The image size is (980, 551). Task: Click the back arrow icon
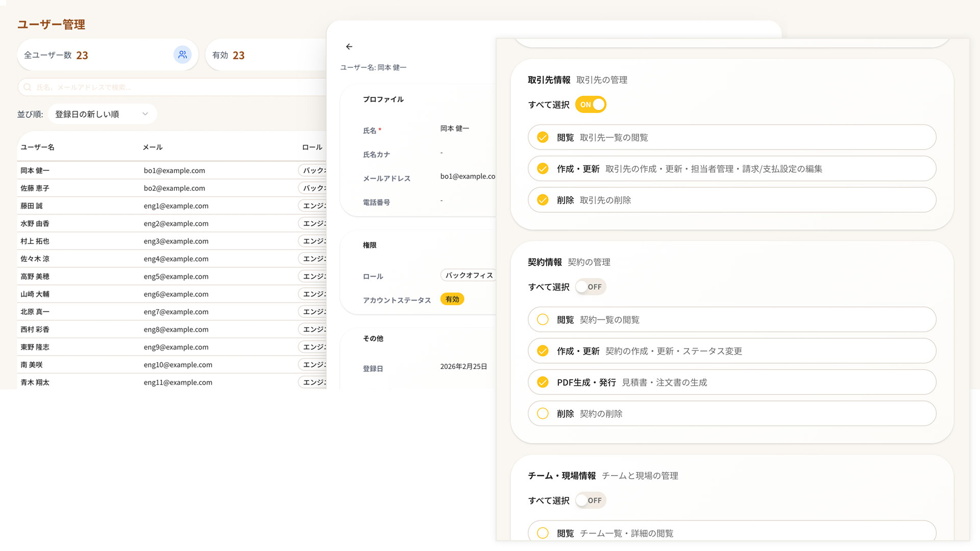(349, 46)
